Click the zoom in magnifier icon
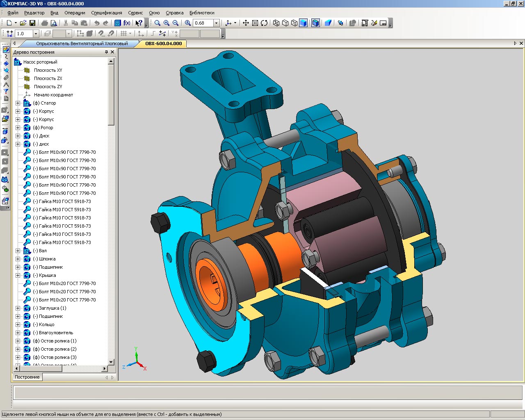 tap(167, 23)
